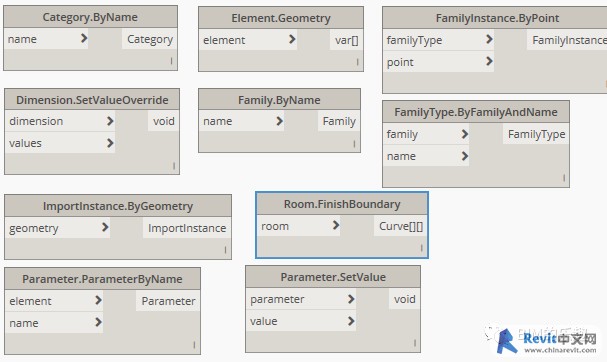607x362 pixels.
Task: Click the family input arrow on FamilyType.ByFamilyAndName
Action: coord(465,134)
